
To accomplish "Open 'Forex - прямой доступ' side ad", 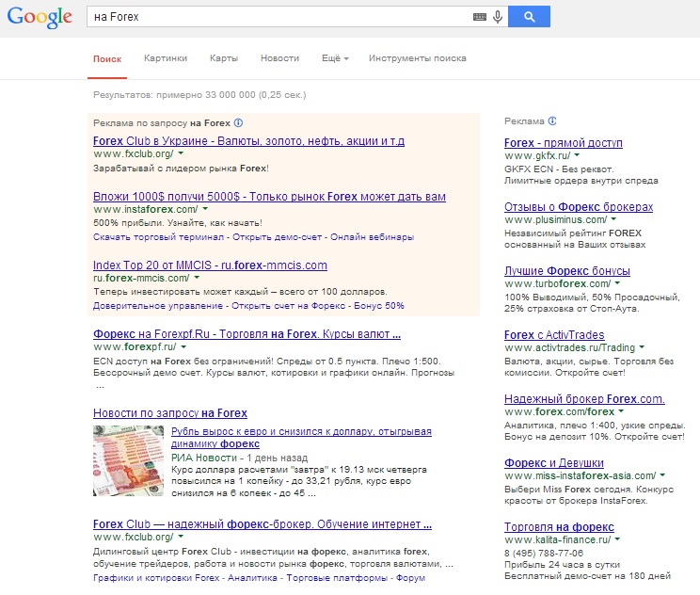I will pyautogui.click(x=564, y=143).
